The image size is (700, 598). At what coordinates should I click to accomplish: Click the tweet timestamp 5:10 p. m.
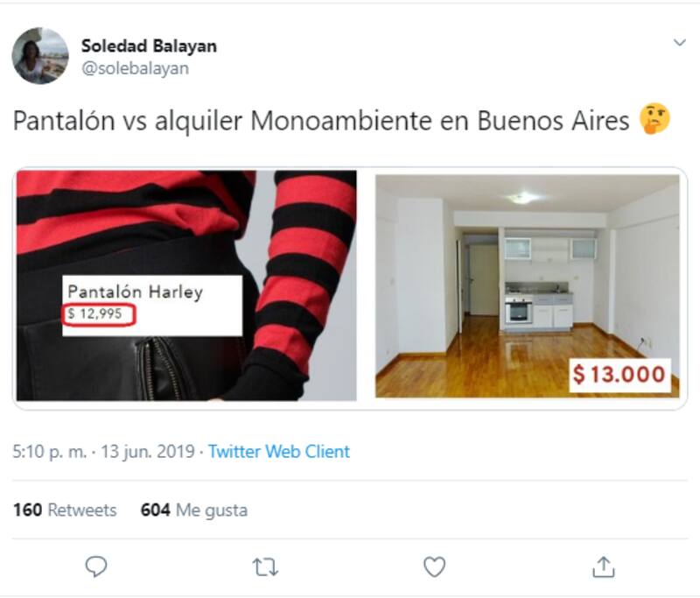50,452
